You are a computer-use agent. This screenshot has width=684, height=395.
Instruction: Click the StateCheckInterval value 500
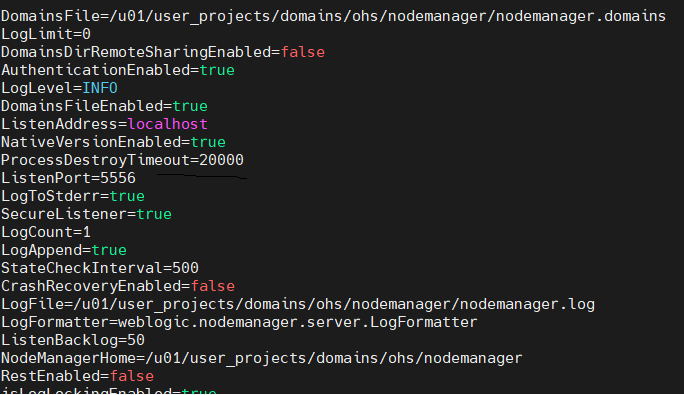pyautogui.click(x=185, y=268)
